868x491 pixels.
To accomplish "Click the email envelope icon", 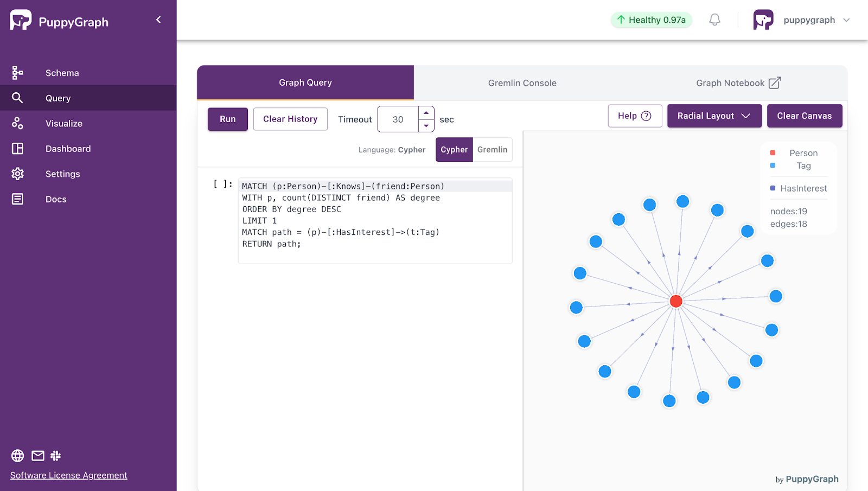I will 38,456.
